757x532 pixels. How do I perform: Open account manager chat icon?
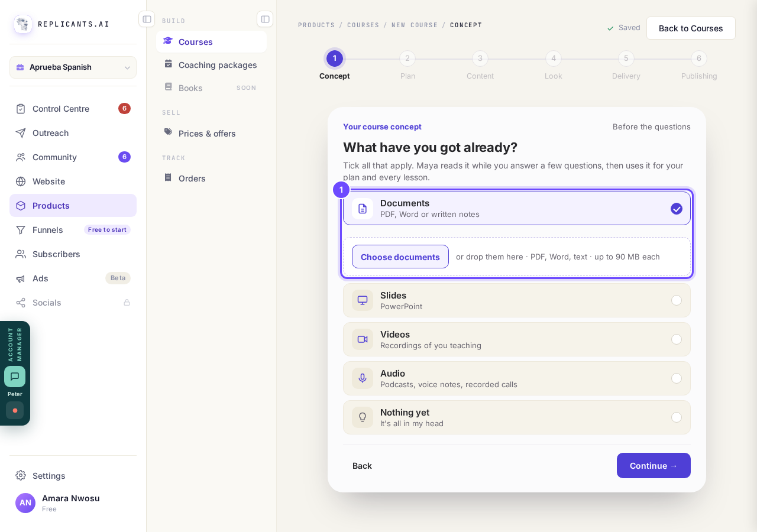coord(15,377)
